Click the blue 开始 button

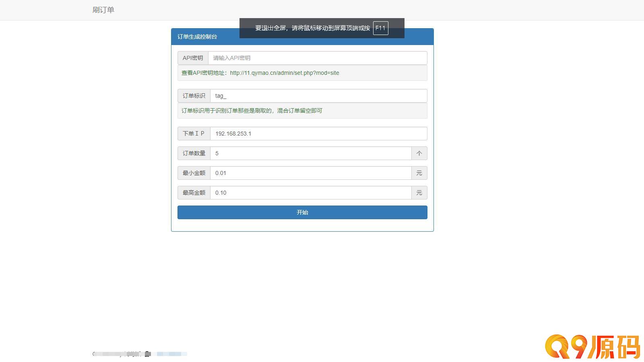302,212
